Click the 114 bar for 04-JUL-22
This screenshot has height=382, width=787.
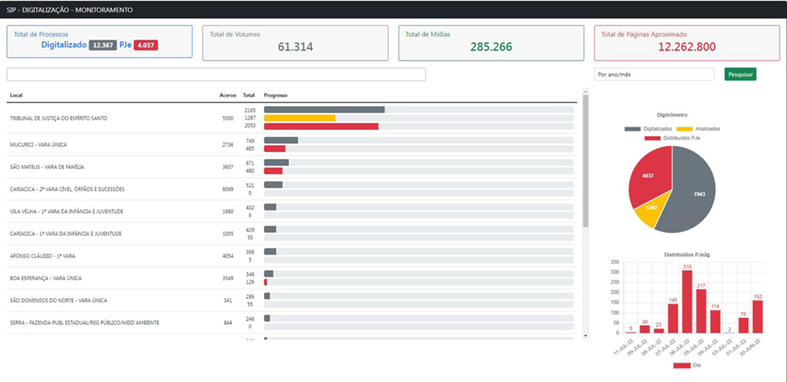coord(715,321)
